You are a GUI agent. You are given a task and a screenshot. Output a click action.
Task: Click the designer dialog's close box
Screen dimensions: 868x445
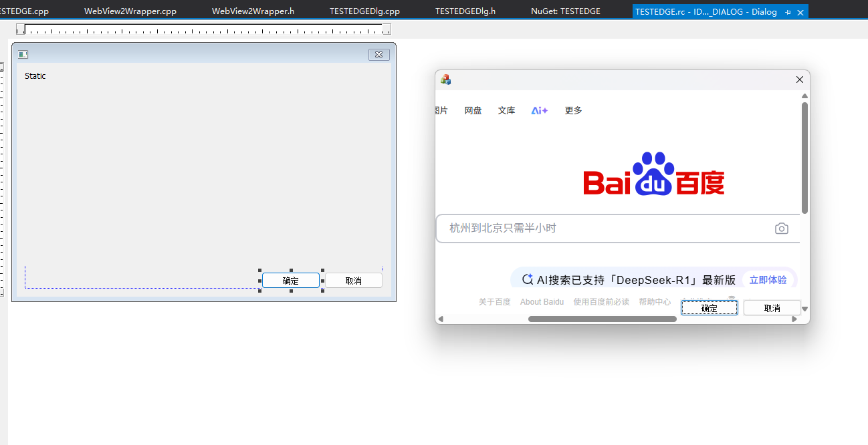378,55
